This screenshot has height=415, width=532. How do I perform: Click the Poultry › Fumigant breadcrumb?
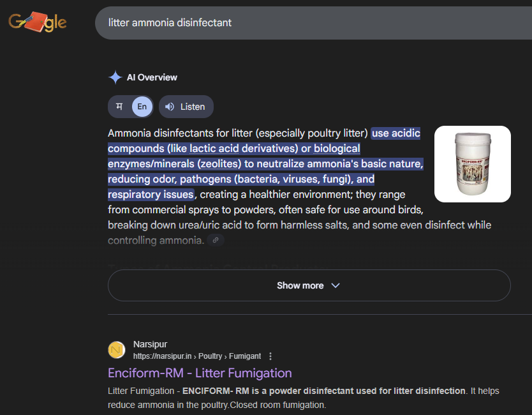pyautogui.click(x=232, y=356)
